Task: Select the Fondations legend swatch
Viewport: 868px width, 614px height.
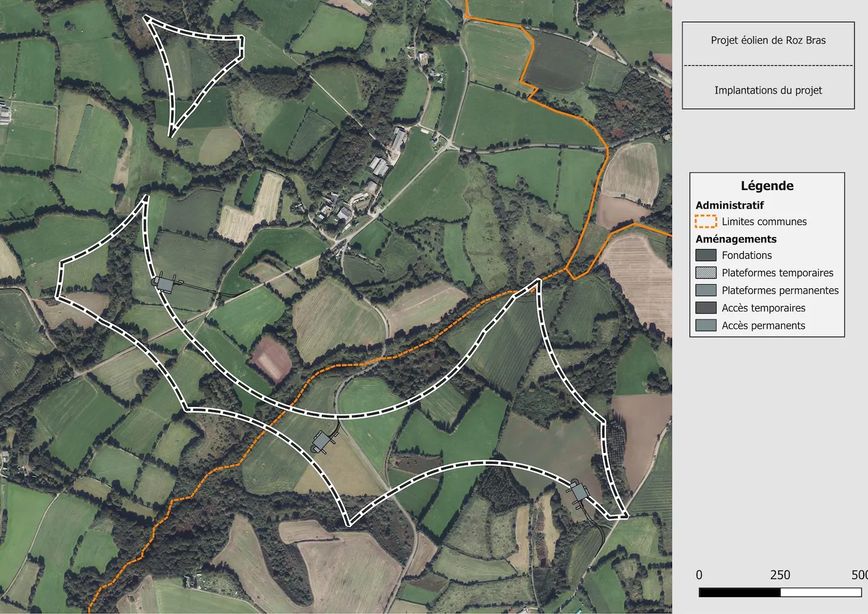Action: (x=706, y=255)
